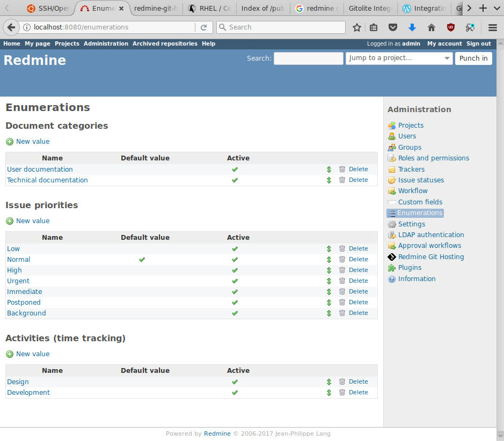504x441 pixels.
Task: Open a new browser tab with plus
Action: [483, 8]
